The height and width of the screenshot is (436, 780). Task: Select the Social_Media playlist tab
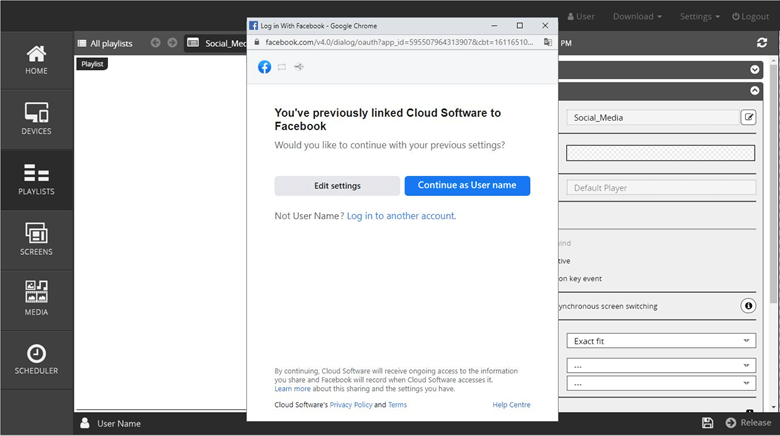coord(216,43)
